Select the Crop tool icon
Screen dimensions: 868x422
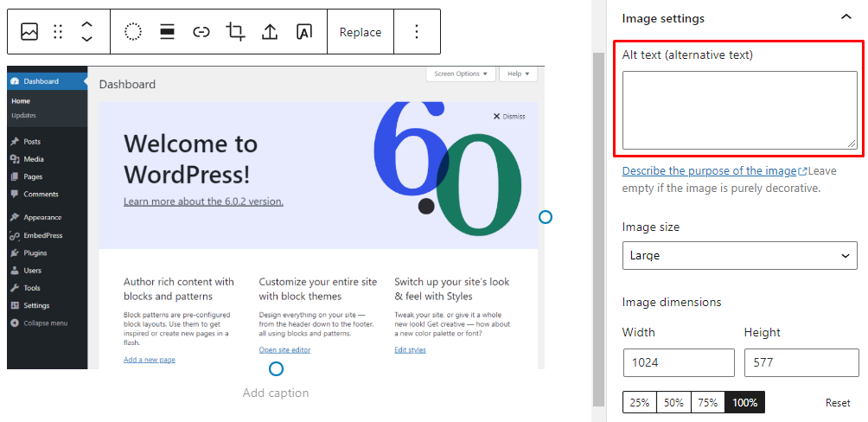click(235, 32)
